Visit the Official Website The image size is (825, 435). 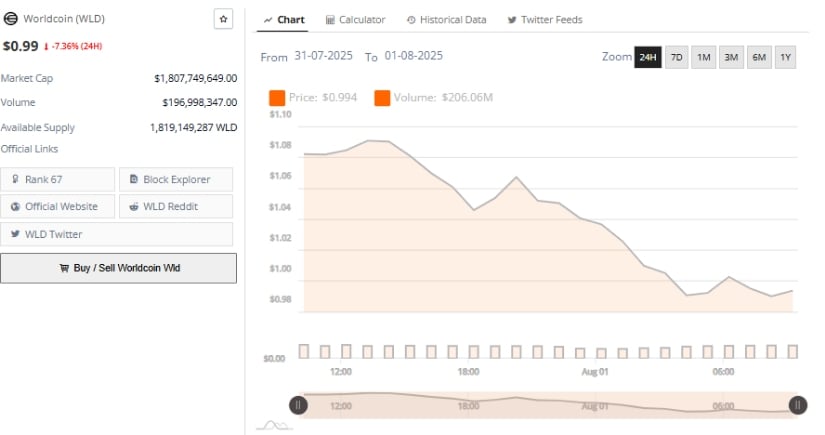[57, 206]
